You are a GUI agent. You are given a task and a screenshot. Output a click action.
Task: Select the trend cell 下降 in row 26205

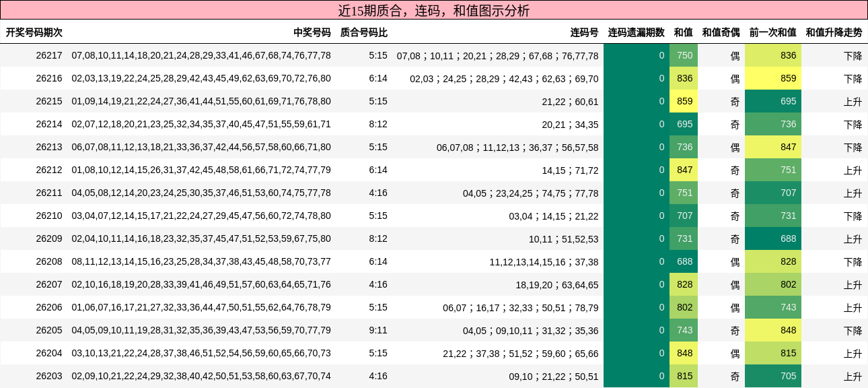point(853,330)
